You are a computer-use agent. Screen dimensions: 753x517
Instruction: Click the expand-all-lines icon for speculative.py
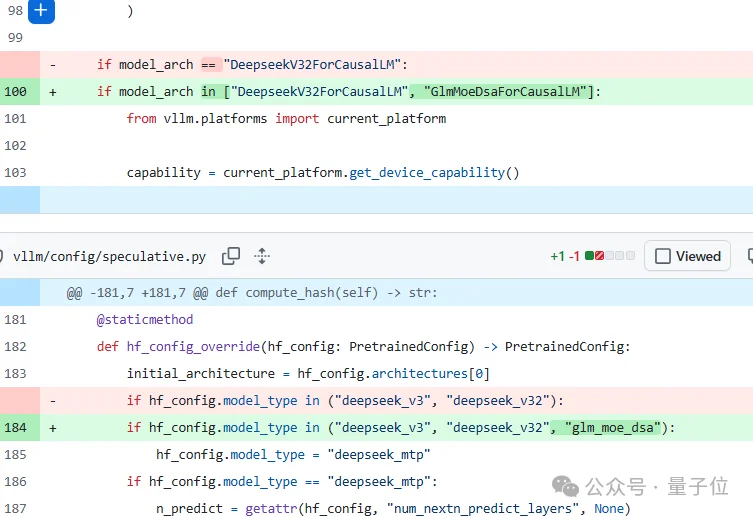coord(262,256)
